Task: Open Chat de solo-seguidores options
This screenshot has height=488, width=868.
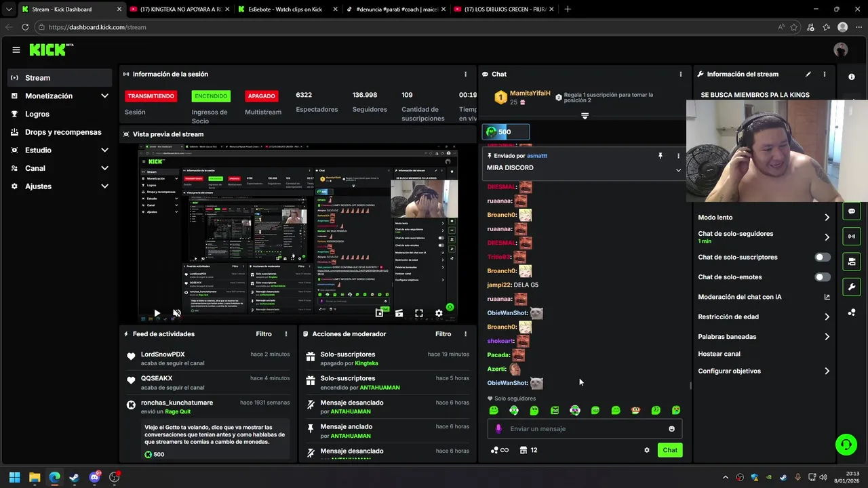Action: tap(764, 237)
